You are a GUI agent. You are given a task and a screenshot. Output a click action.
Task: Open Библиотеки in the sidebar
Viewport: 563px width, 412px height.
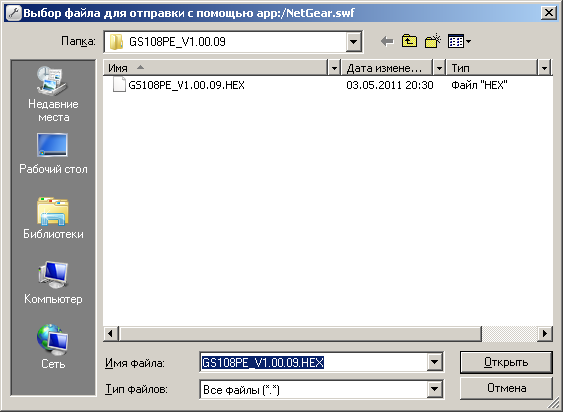[x=53, y=218]
